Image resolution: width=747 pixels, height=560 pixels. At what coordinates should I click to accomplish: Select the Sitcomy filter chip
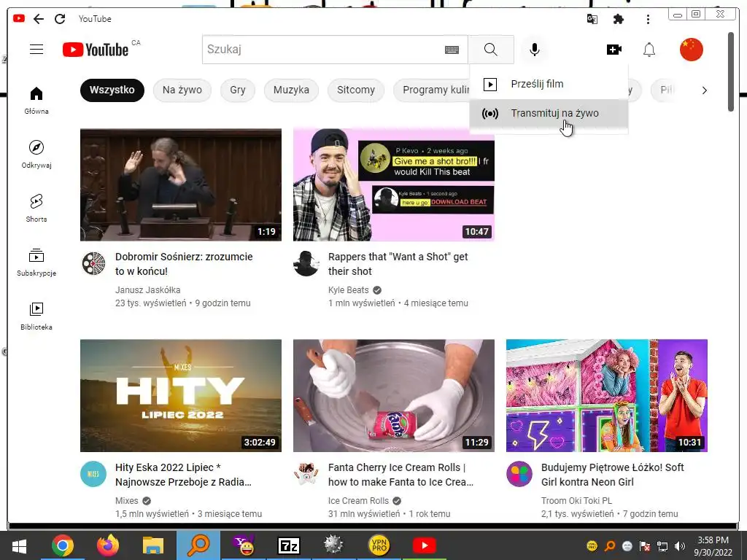tap(356, 90)
